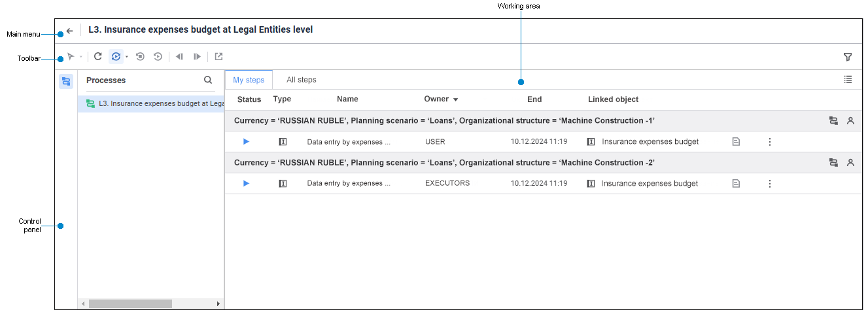Open three-dot menu in USER row
The height and width of the screenshot is (310, 868).
click(x=769, y=141)
